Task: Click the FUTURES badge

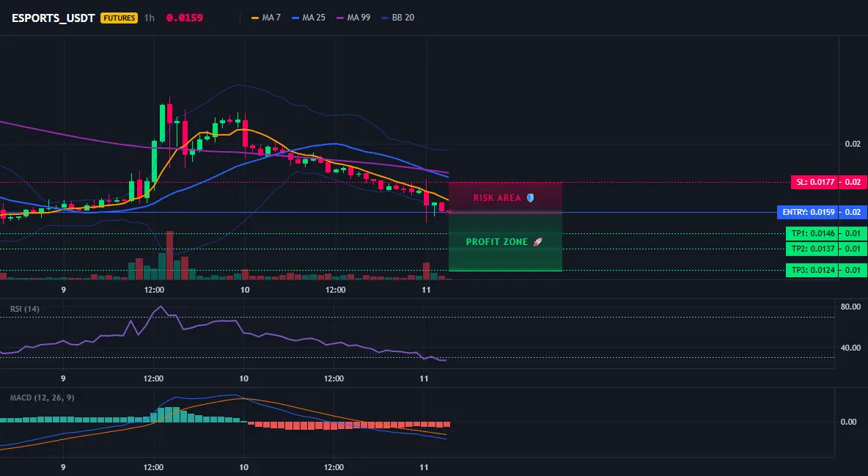Action: click(119, 18)
